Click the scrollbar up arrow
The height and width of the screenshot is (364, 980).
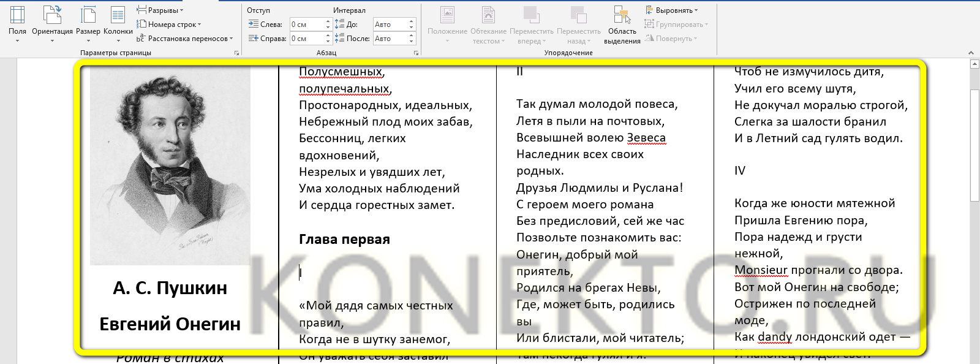pos(974,63)
